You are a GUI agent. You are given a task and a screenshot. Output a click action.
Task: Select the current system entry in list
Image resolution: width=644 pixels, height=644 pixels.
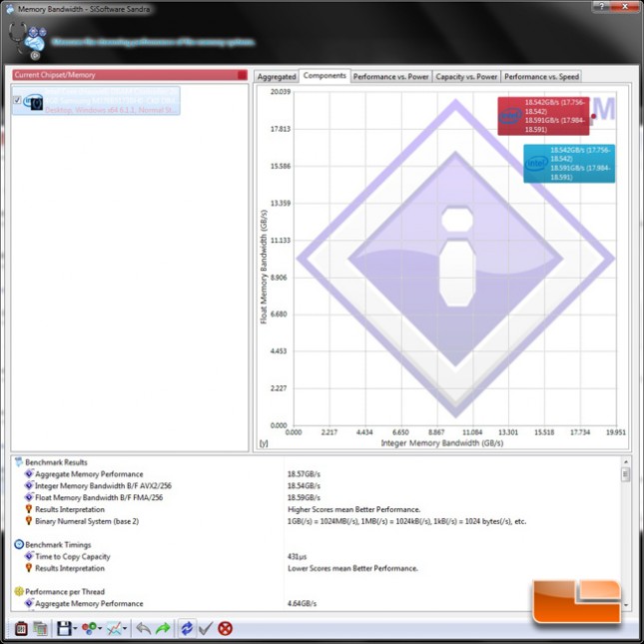point(96,101)
